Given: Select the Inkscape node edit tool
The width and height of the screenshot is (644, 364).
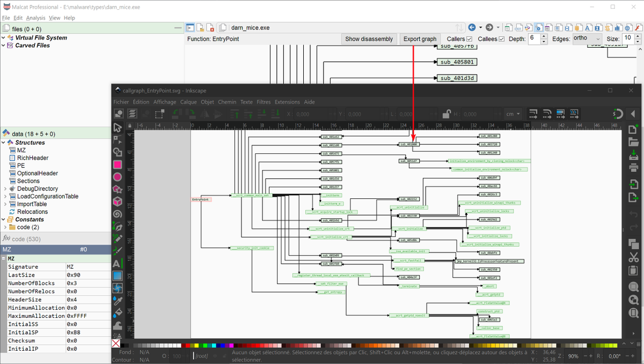Looking at the screenshot, I should [117, 140].
